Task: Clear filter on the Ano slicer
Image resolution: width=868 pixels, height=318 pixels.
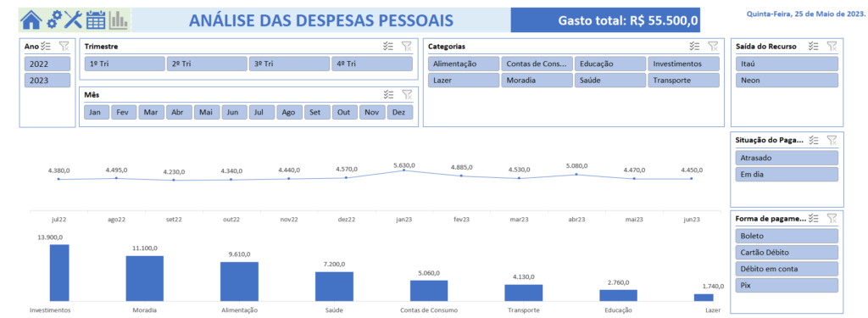Action: pyautogui.click(x=64, y=47)
